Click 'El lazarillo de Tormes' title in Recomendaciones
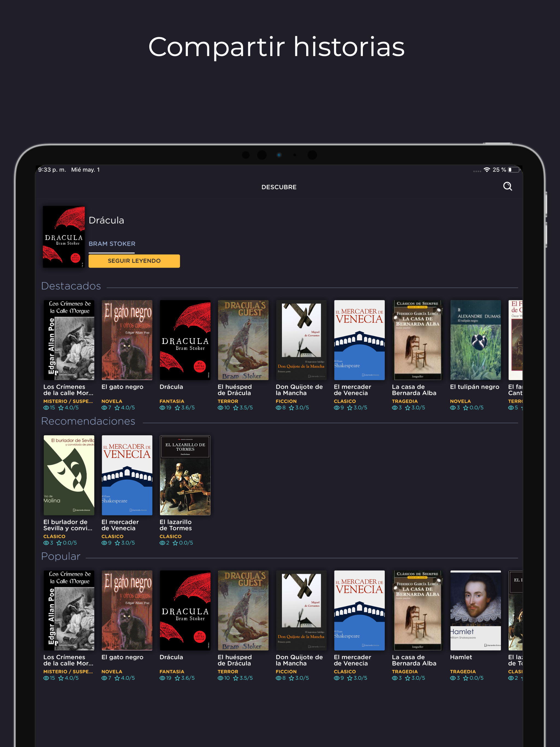Viewport: 560px width, 747px height. click(x=176, y=525)
